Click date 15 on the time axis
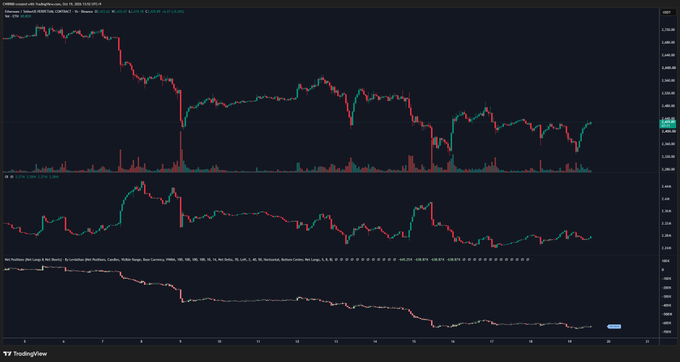This screenshot has height=362, width=680. pyautogui.click(x=414, y=342)
